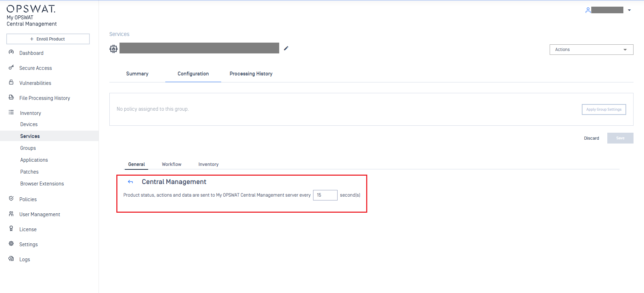Click the plus icon on Enroll Product
The width and height of the screenshot is (644, 293).
pyautogui.click(x=32, y=39)
